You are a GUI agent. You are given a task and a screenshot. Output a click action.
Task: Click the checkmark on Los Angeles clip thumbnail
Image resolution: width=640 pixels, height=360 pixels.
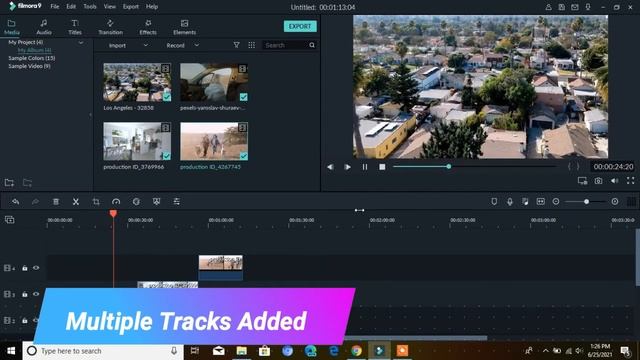[167, 97]
